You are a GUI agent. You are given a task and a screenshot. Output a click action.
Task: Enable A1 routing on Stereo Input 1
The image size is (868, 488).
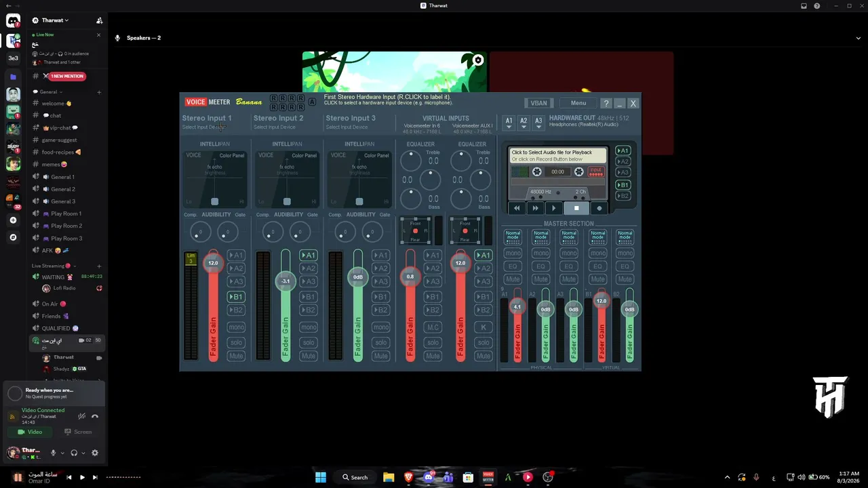[x=236, y=256]
